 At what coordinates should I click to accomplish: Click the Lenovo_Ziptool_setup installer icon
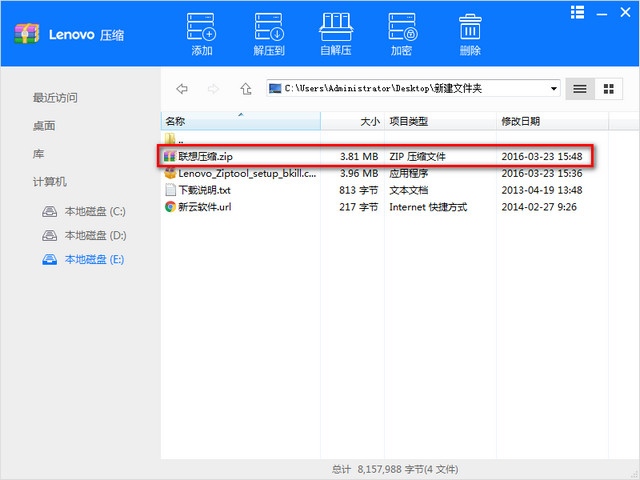point(170,173)
